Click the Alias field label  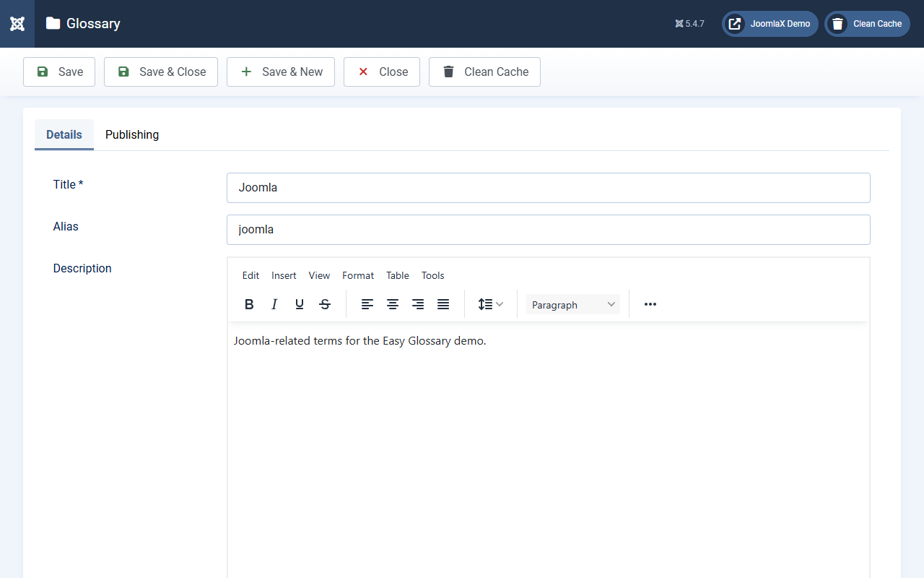pos(66,226)
